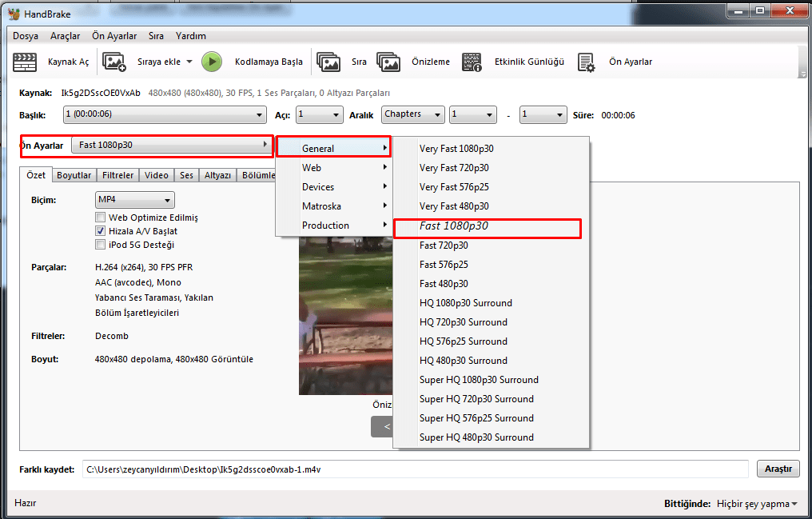Viewport: 812px width, 519px height.
Task: Open the Sıra menu in menu bar
Action: [x=156, y=36]
